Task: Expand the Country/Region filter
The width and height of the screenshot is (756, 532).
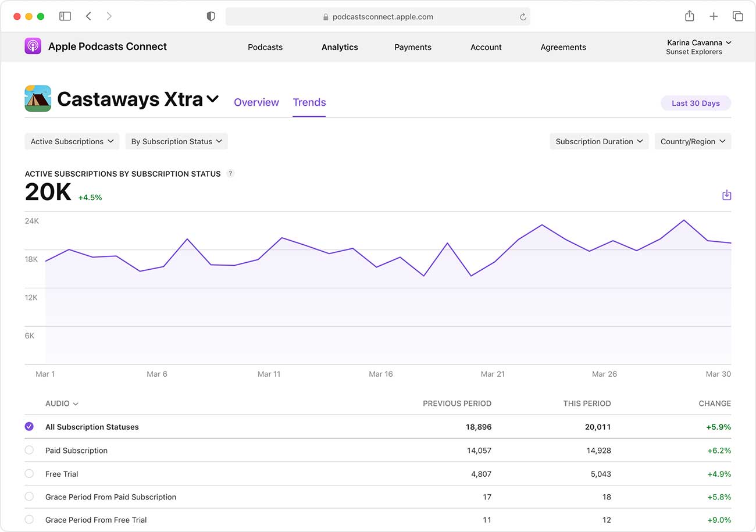Action: click(693, 141)
